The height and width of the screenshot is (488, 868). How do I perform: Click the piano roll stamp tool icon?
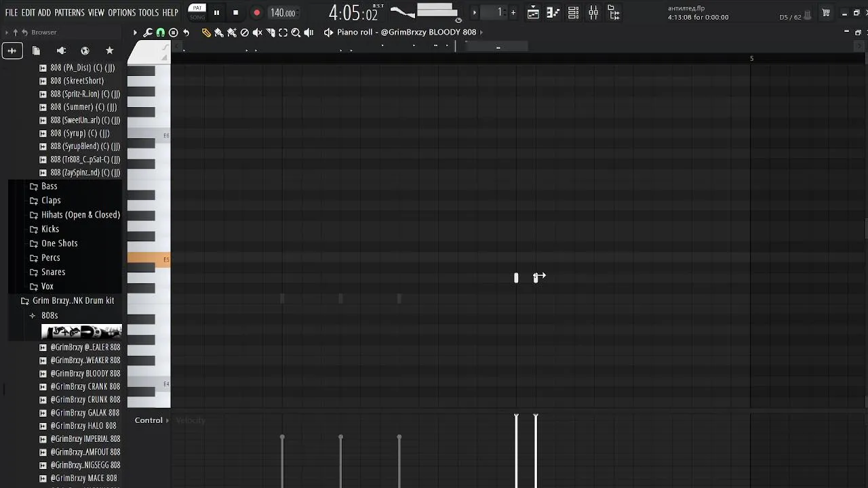pyautogui.click(x=173, y=33)
